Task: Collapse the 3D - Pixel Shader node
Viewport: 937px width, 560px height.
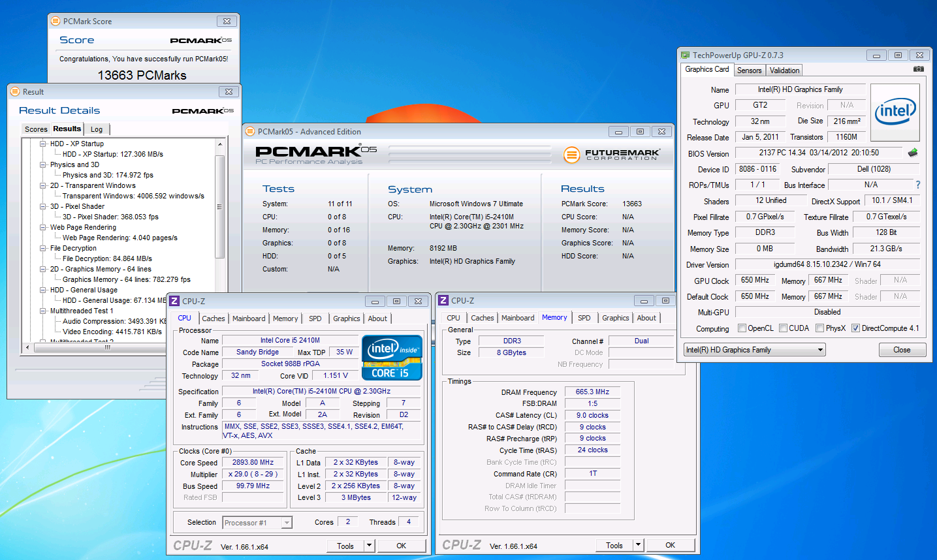Action: pos(43,206)
